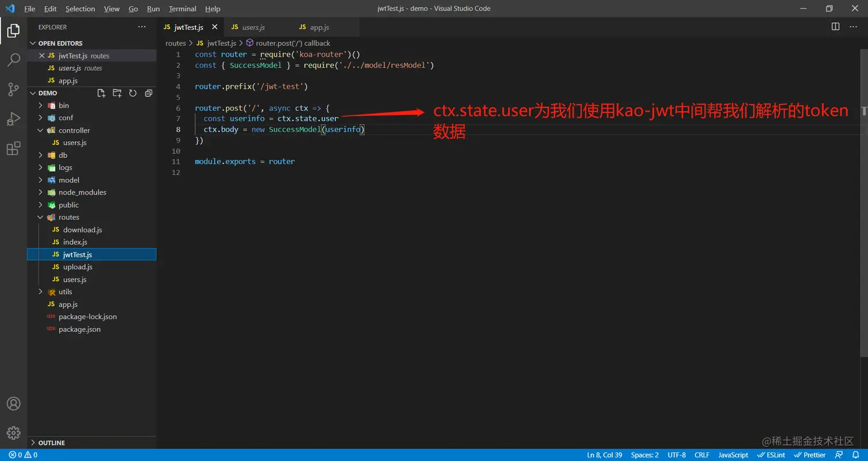Collapse the controller folder
Screen dimensions: 868x461
tap(92, 130)
